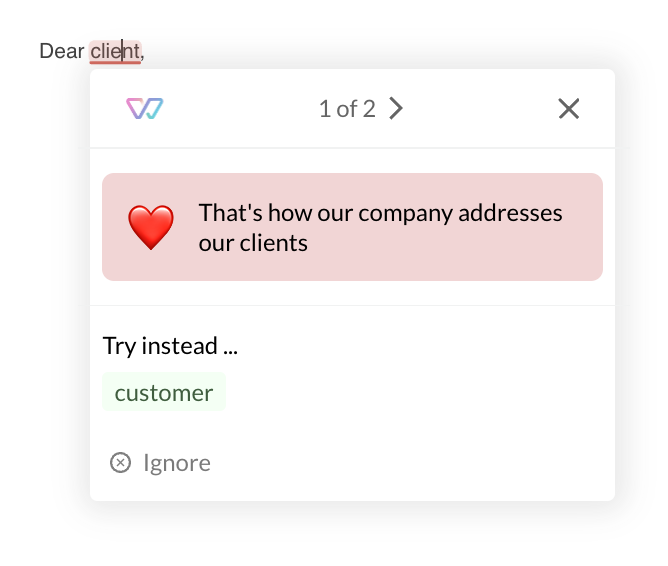
Task: Click the highlighted word "client"
Action: 114,50
